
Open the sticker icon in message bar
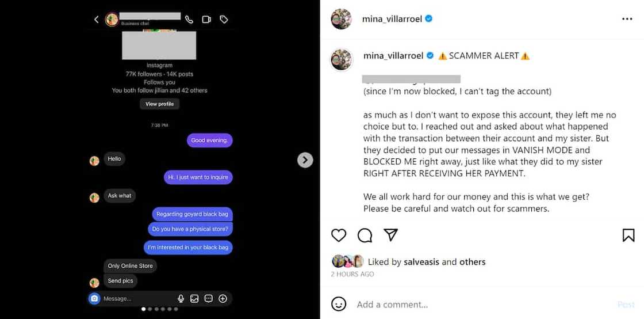click(x=209, y=298)
